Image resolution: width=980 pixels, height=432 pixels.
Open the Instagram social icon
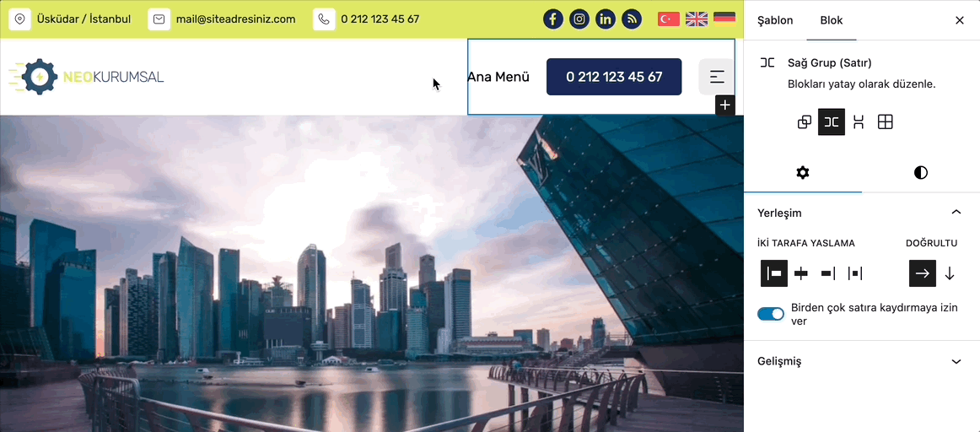tap(579, 19)
